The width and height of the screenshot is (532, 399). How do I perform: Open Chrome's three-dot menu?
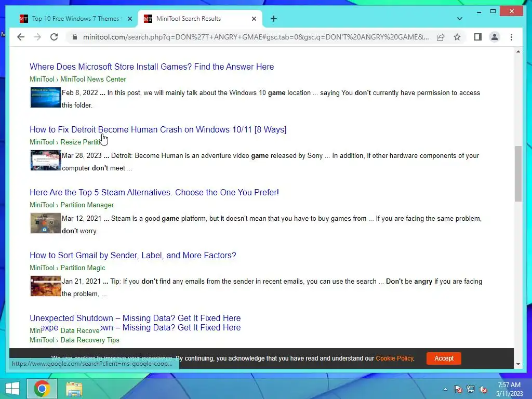pos(511,37)
